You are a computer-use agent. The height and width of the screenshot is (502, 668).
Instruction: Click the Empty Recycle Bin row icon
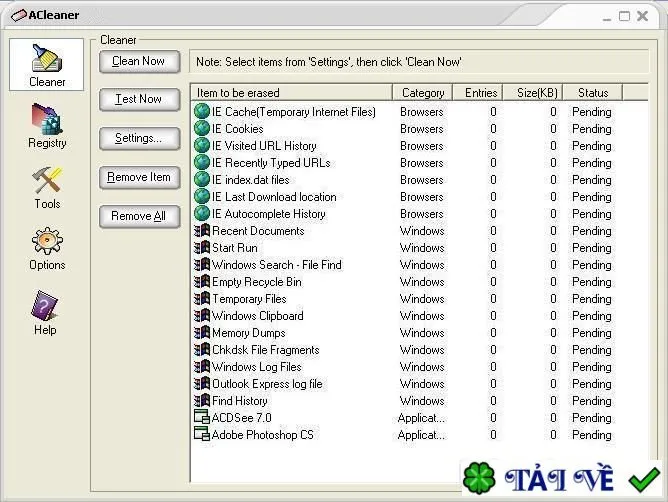[202, 282]
